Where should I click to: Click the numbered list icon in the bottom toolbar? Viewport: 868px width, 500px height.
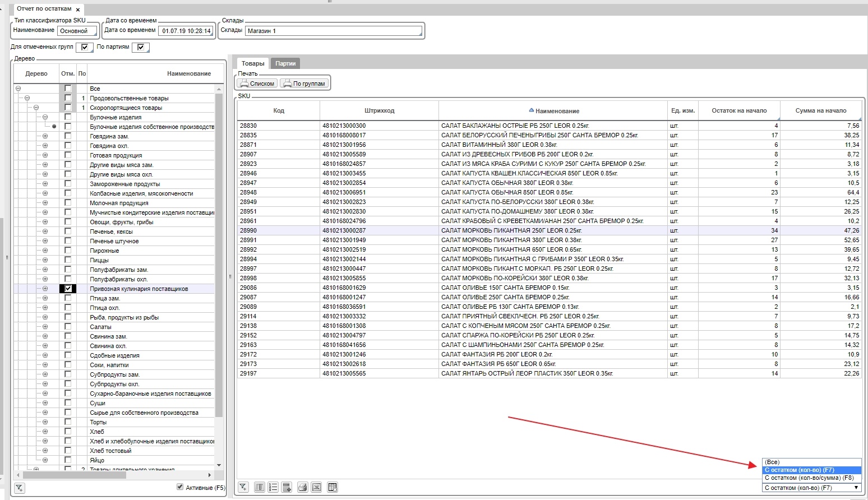[x=273, y=487]
